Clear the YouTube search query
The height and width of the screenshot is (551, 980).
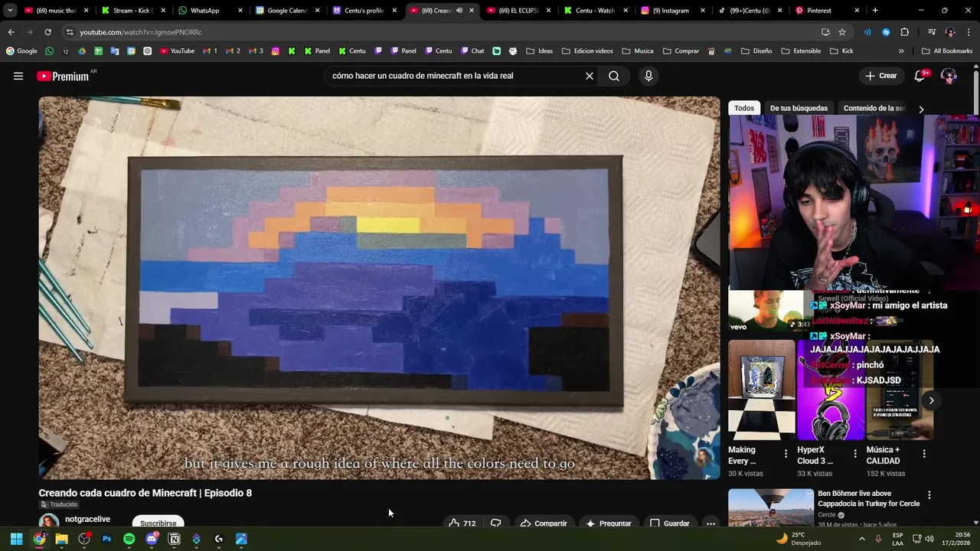pos(590,76)
